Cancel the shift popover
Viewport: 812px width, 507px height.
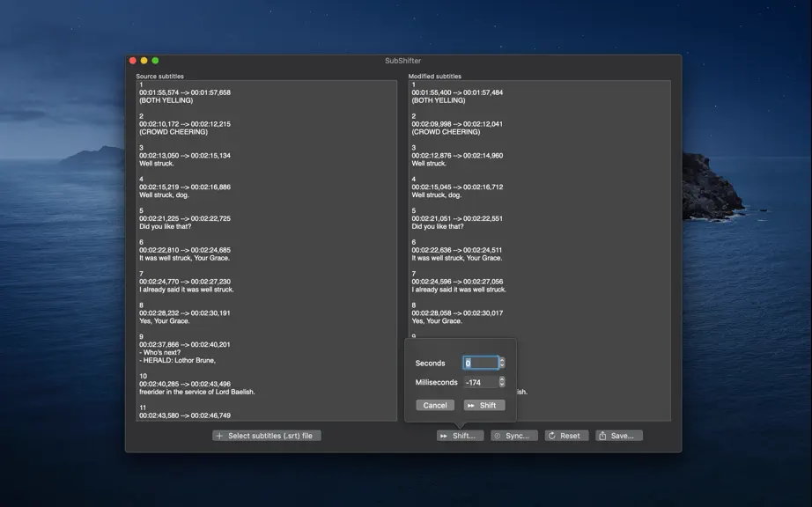tap(435, 405)
